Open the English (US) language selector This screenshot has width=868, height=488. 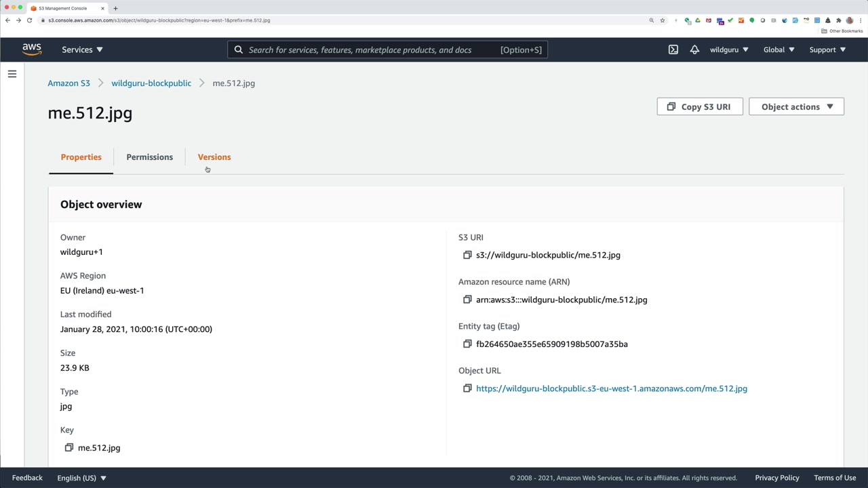pyautogui.click(x=81, y=478)
